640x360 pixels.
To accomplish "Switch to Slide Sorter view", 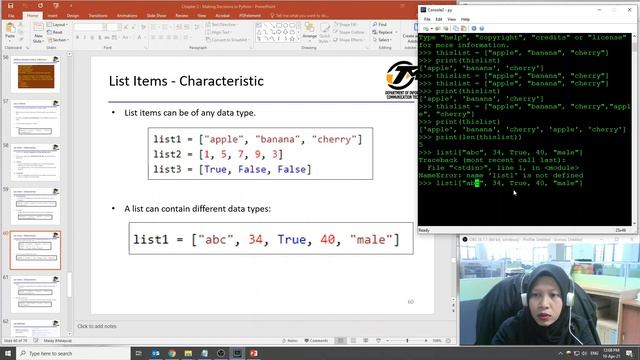I will (353, 340).
